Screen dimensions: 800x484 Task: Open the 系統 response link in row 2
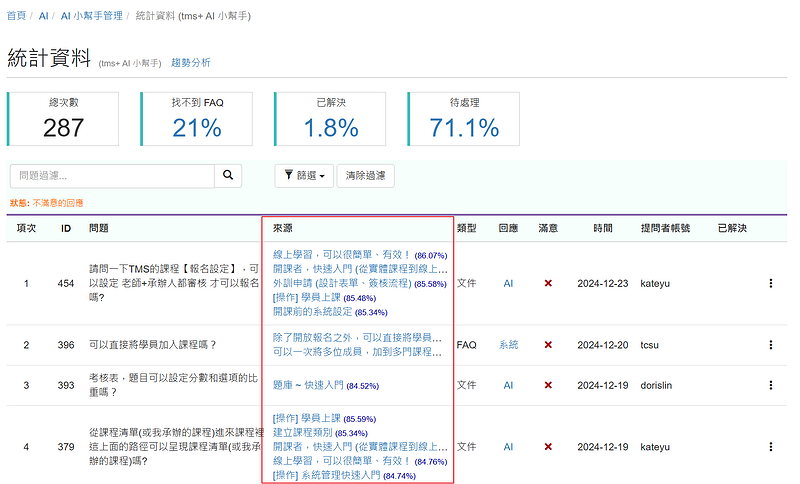coord(508,345)
